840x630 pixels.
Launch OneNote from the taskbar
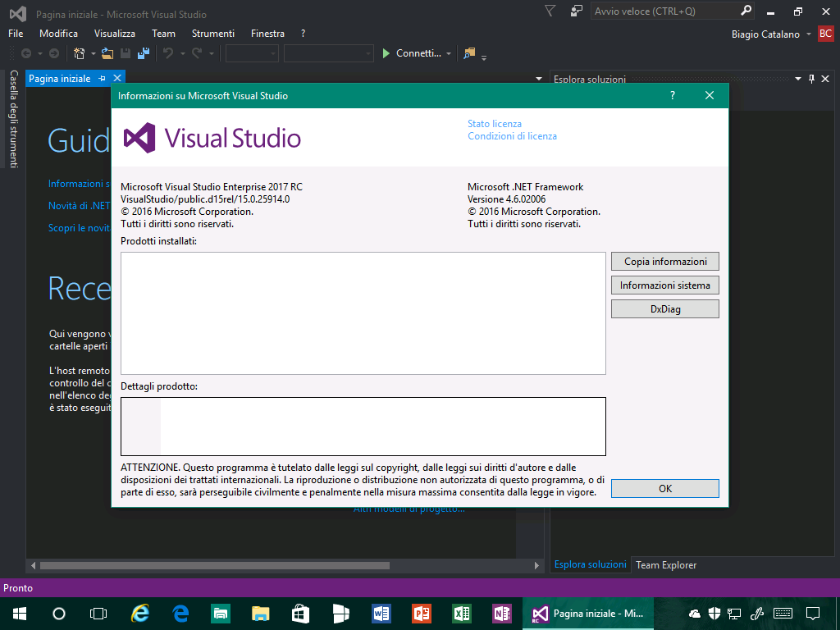coord(502,614)
